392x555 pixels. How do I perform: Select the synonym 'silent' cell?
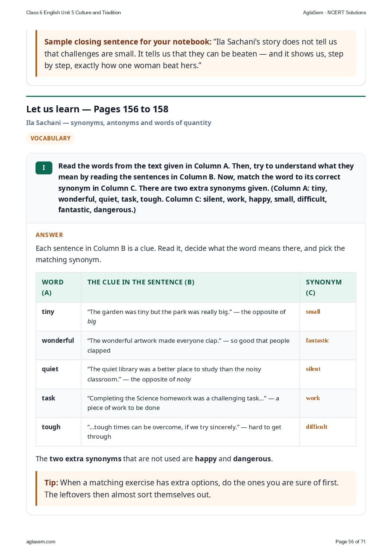click(x=328, y=374)
